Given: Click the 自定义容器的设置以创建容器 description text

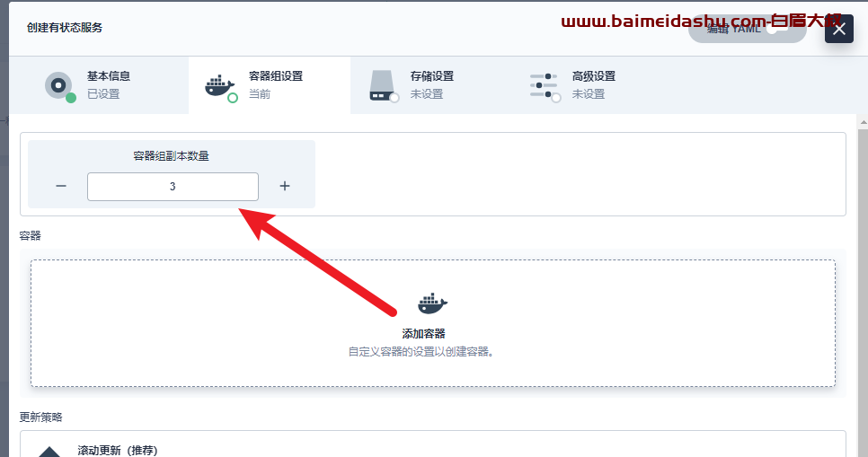Looking at the screenshot, I should point(421,352).
